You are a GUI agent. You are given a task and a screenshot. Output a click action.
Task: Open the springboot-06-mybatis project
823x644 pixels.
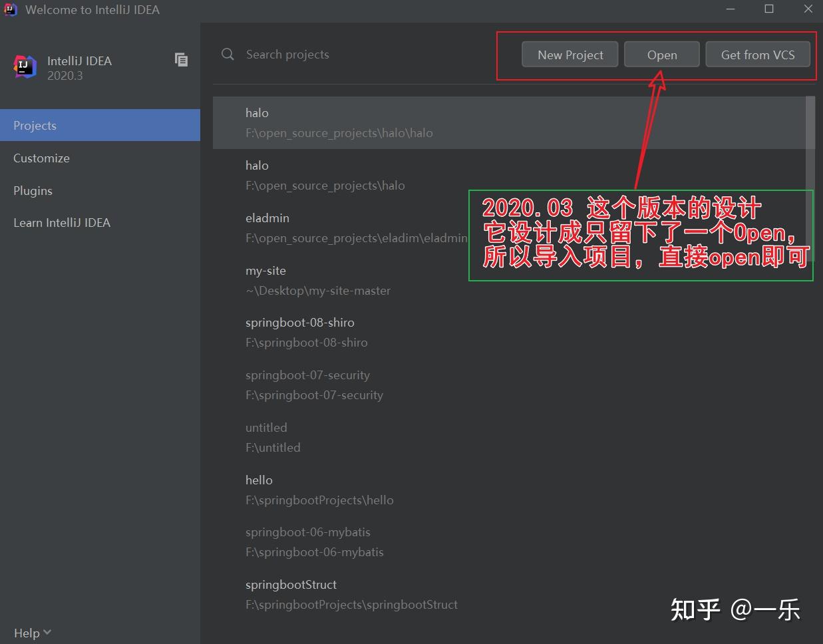[x=509, y=542]
